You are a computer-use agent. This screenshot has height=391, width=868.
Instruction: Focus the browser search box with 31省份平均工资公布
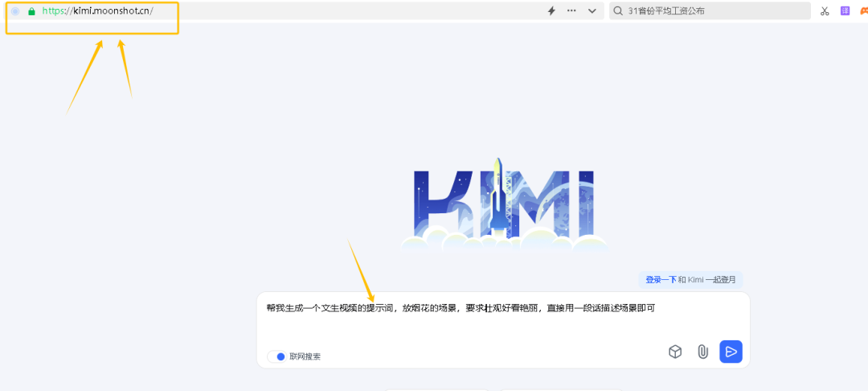[710, 11]
